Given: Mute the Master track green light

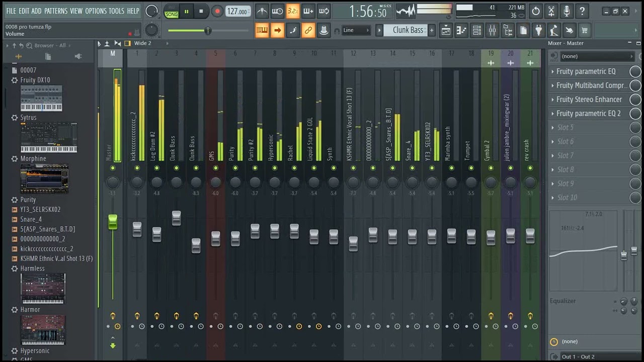Looking at the screenshot, I should pyautogui.click(x=113, y=168).
